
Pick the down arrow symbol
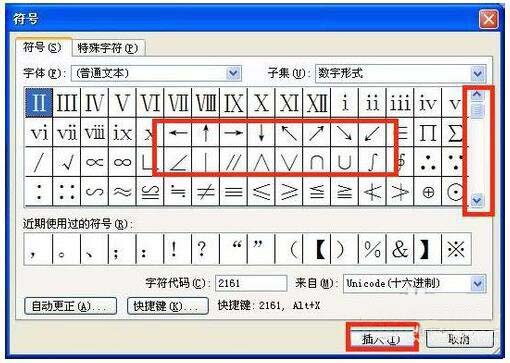[261, 133]
